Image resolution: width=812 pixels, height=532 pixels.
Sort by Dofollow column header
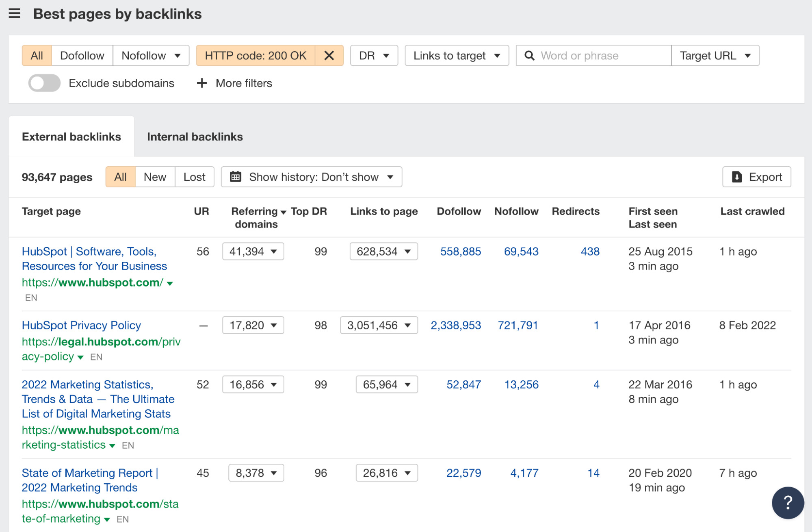(x=459, y=211)
